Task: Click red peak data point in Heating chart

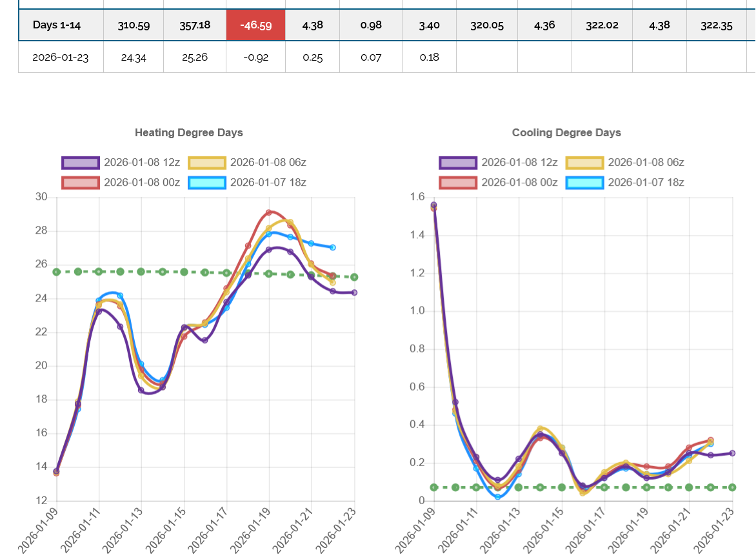Action: [x=269, y=212]
